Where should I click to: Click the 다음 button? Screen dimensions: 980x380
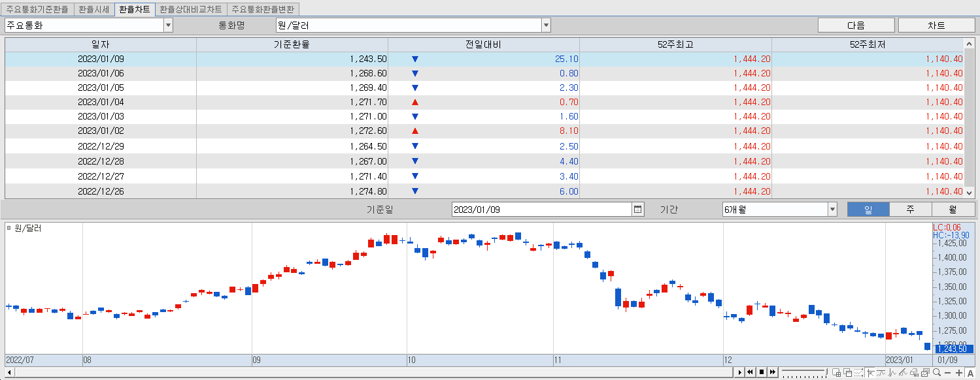tap(856, 25)
